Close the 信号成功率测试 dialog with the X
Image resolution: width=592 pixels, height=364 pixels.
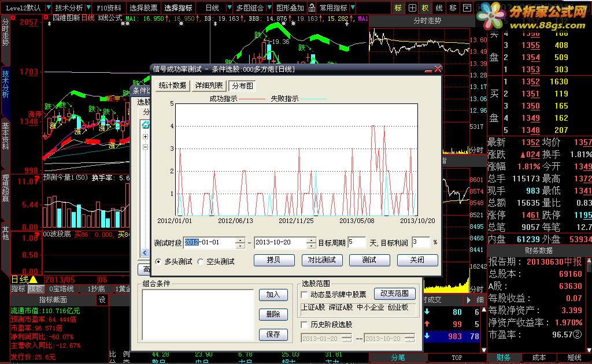(x=437, y=69)
